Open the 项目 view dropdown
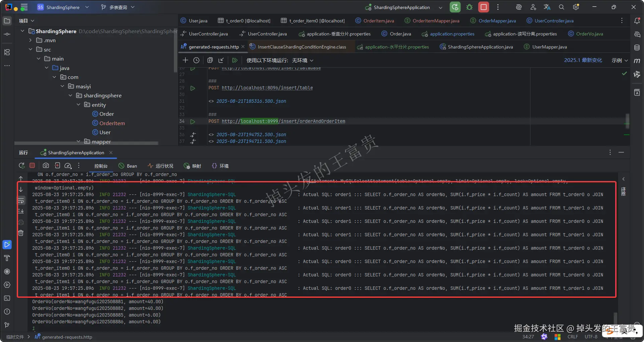The width and height of the screenshot is (644, 342). pyautogui.click(x=27, y=21)
